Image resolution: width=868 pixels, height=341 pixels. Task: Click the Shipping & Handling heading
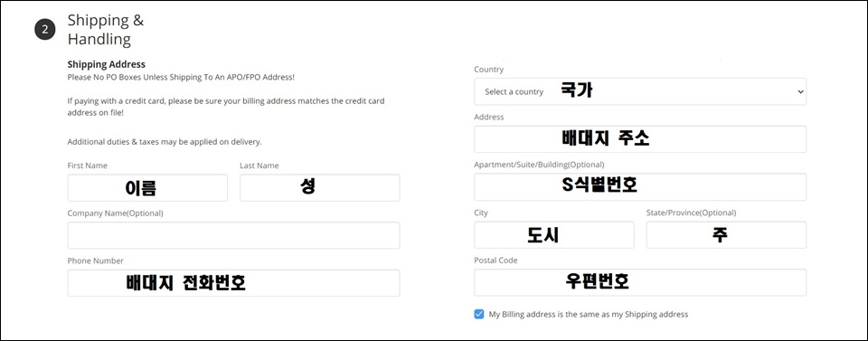pos(106,30)
